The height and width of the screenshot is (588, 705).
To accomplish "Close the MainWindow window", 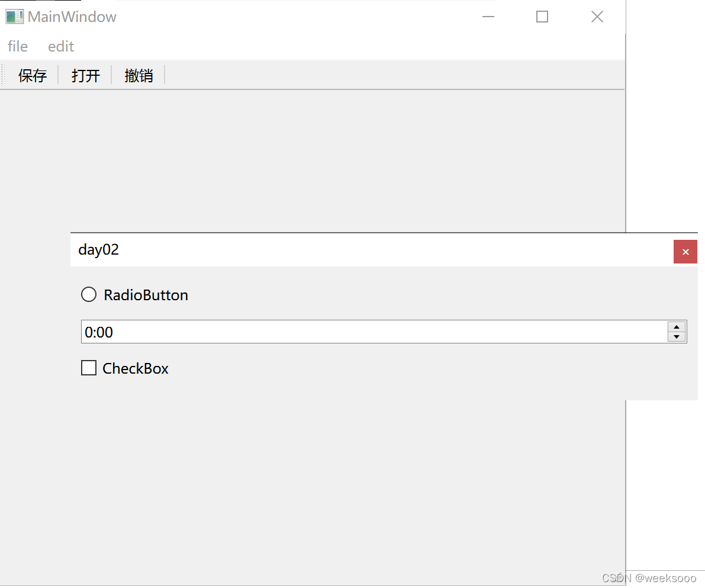I will (597, 17).
